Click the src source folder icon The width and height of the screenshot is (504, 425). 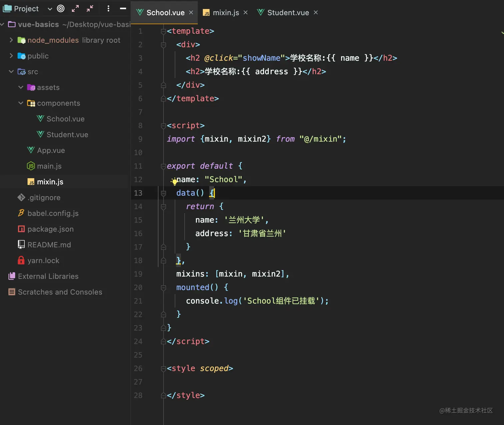(x=21, y=71)
